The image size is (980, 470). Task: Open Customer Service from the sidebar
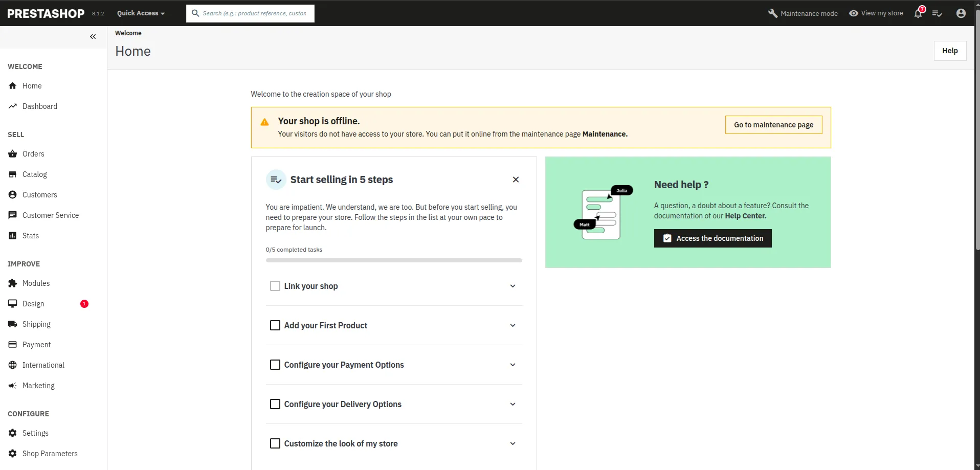click(x=51, y=215)
